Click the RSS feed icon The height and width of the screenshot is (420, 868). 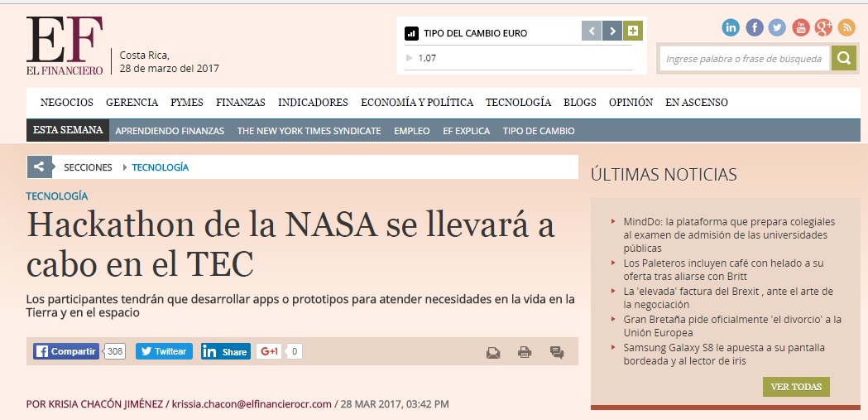click(846, 27)
